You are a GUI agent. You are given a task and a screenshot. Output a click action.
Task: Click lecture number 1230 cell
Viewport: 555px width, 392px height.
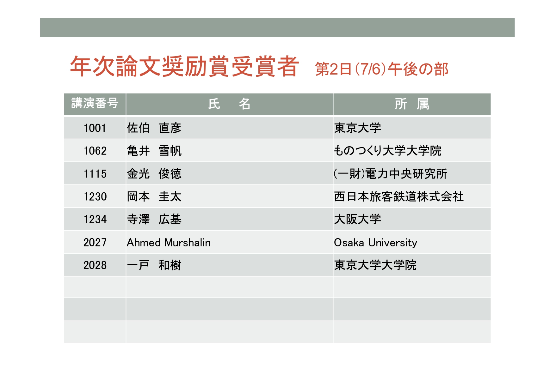[x=95, y=196]
